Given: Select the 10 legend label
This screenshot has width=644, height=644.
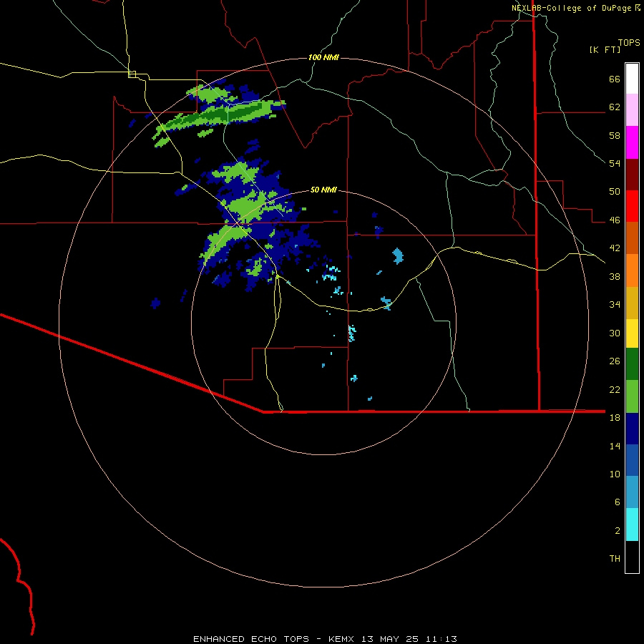Looking at the screenshot, I should point(615,474).
